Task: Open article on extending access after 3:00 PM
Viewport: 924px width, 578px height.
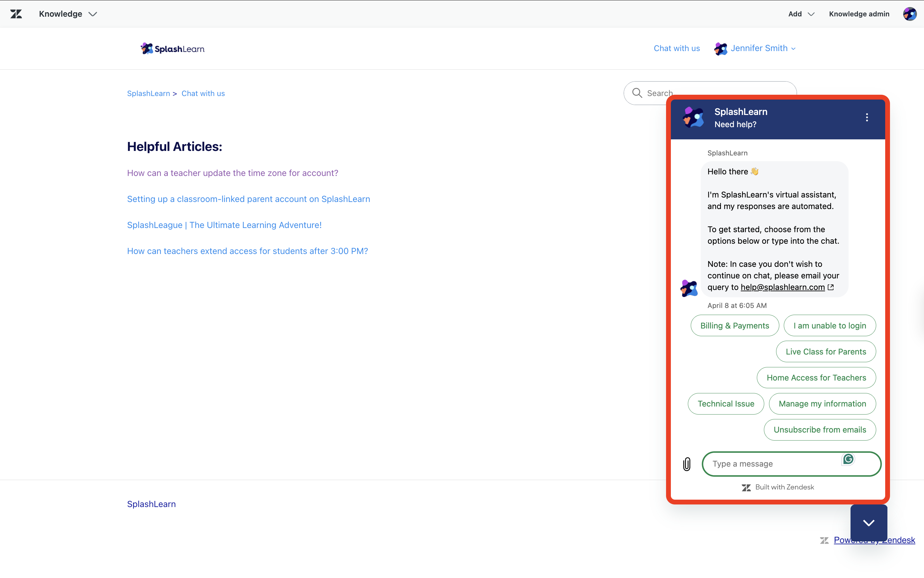Action: click(x=247, y=251)
